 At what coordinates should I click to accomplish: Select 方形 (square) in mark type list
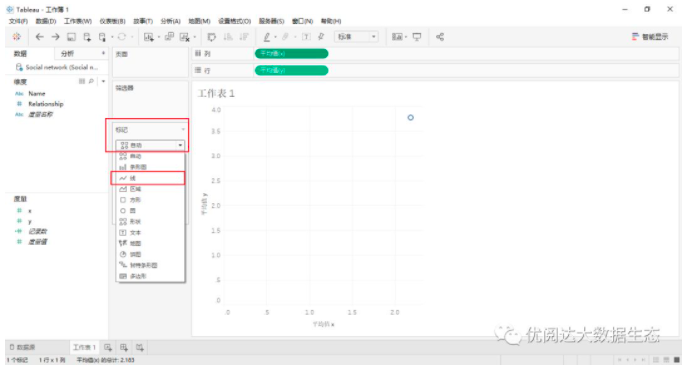click(x=150, y=200)
